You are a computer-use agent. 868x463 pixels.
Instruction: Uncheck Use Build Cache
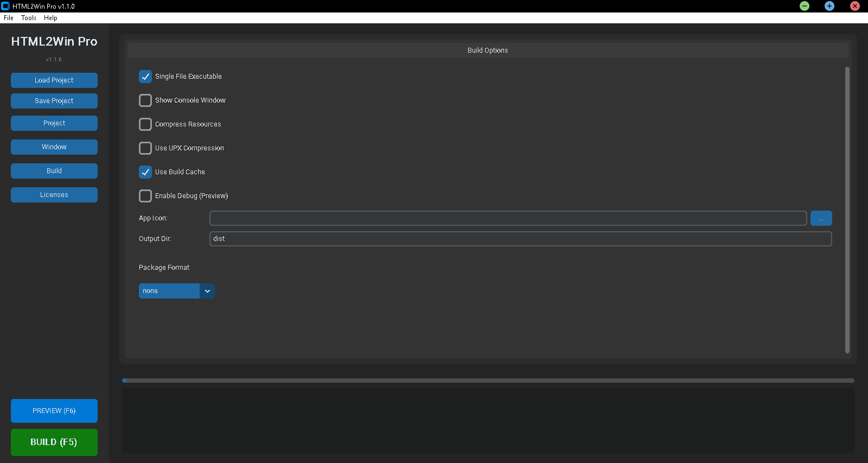pos(145,172)
